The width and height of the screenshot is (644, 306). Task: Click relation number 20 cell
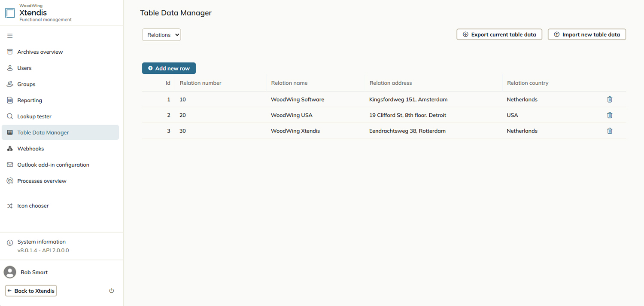pos(183,115)
